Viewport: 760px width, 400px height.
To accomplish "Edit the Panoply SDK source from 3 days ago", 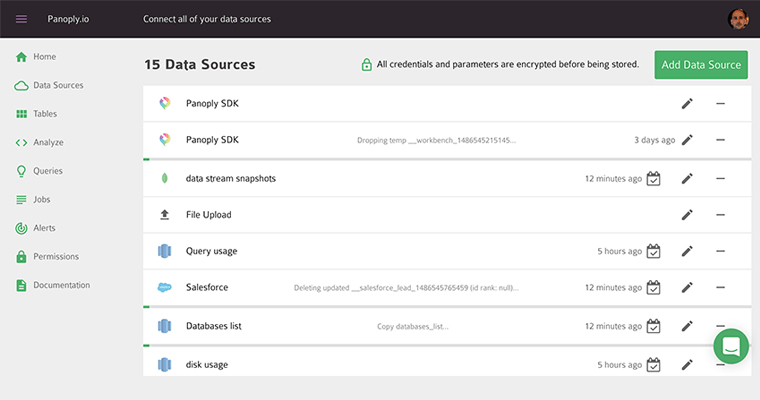I will 687,140.
